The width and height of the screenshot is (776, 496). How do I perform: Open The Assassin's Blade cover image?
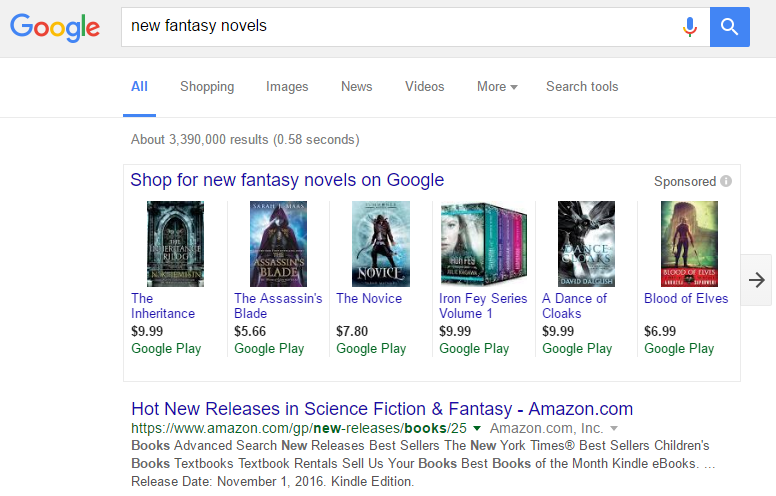[278, 244]
